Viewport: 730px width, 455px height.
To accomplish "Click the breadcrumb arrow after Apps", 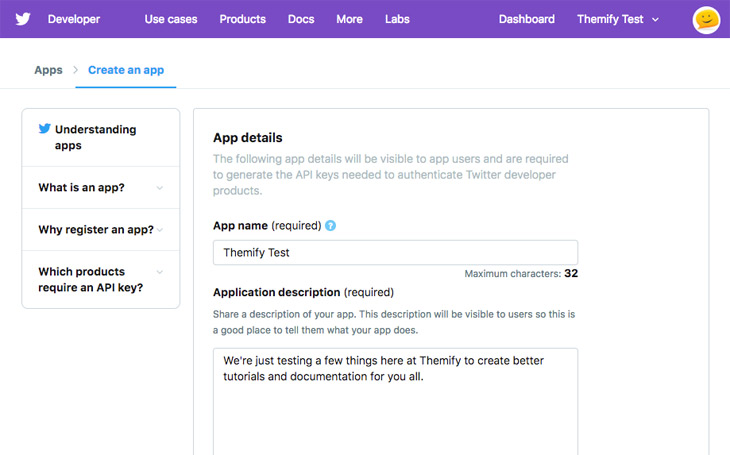I will click(75, 70).
